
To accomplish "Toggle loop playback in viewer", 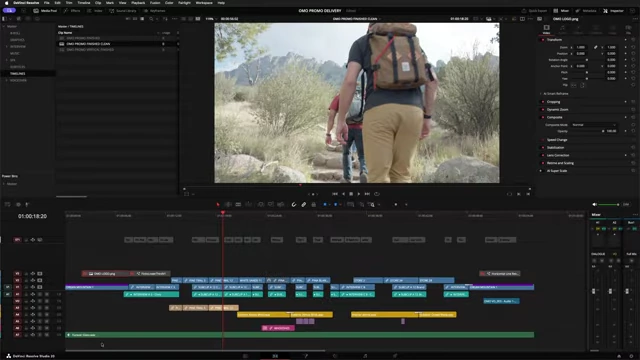I will click(377, 194).
